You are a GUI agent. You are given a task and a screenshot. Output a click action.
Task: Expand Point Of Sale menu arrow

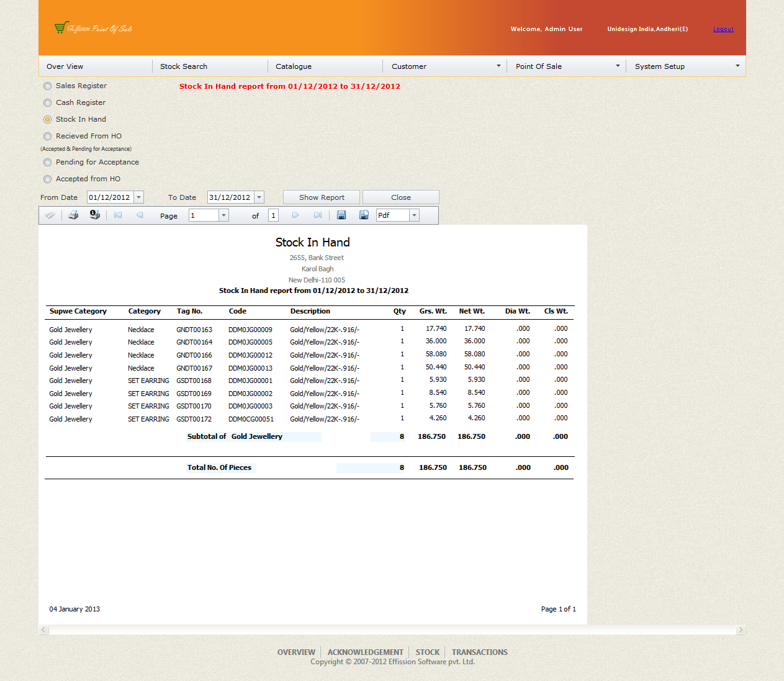(x=618, y=66)
